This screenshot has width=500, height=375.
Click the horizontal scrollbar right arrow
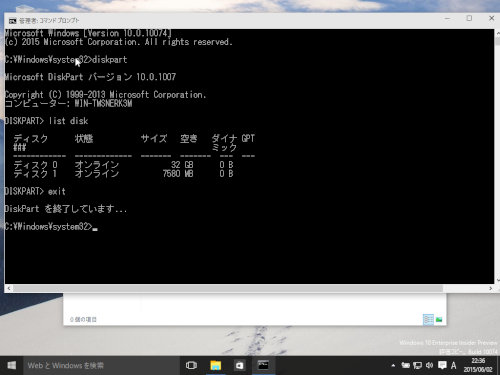(x=490, y=288)
